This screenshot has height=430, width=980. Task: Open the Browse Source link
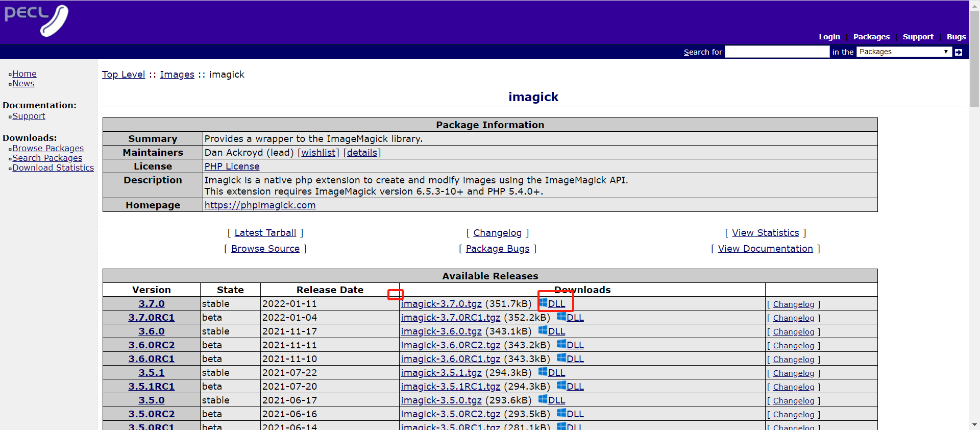point(265,249)
